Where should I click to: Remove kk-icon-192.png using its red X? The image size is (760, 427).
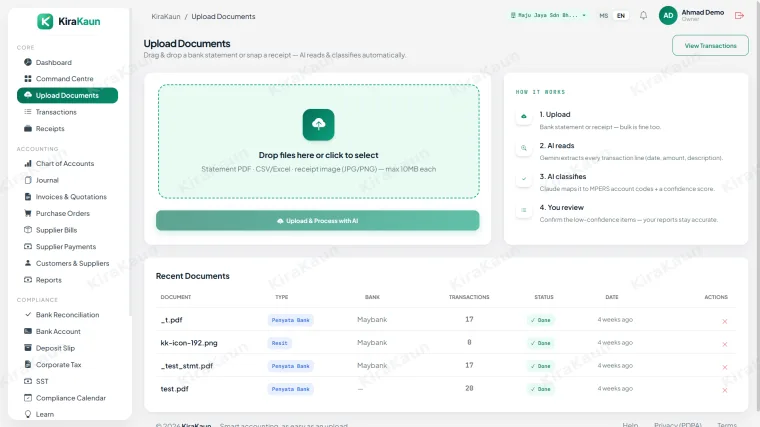point(725,344)
